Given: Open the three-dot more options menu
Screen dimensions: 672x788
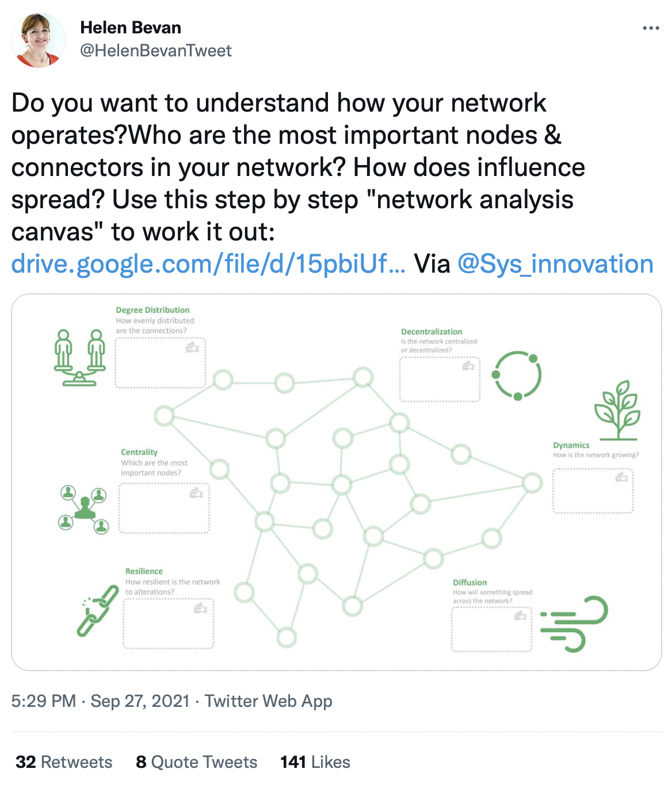Looking at the screenshot, I should coord(651,28).
